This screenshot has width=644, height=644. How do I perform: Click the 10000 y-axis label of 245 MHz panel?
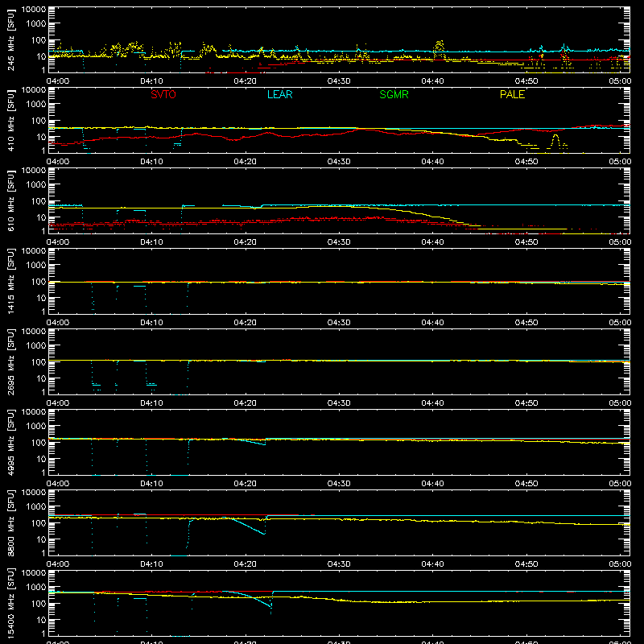pyautogui.click(x=34, y=10)
